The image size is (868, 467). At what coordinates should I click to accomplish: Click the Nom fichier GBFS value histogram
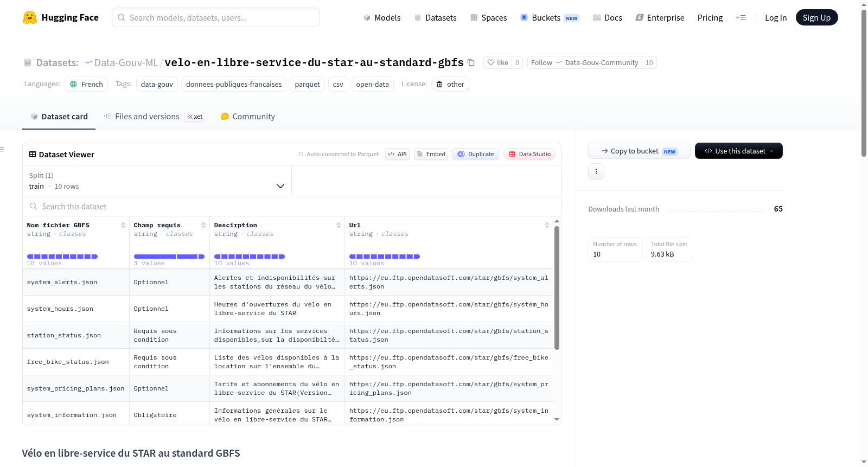click(62, 256)
